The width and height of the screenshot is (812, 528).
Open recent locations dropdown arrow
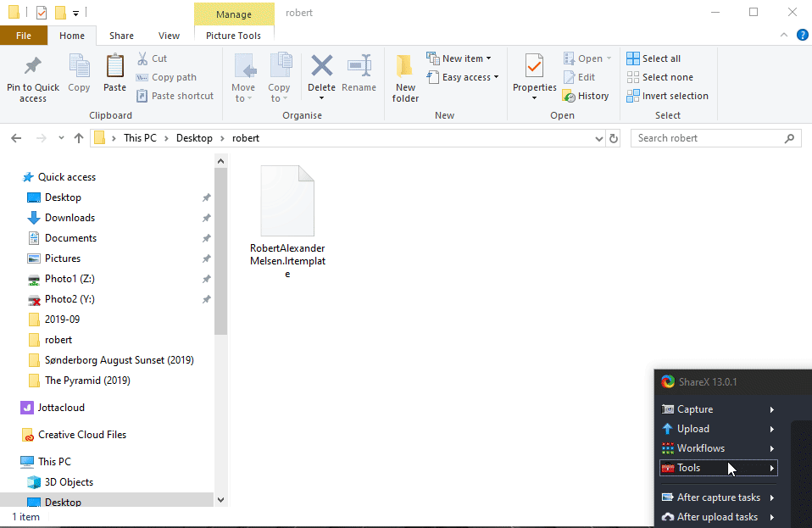coord(61,138)
